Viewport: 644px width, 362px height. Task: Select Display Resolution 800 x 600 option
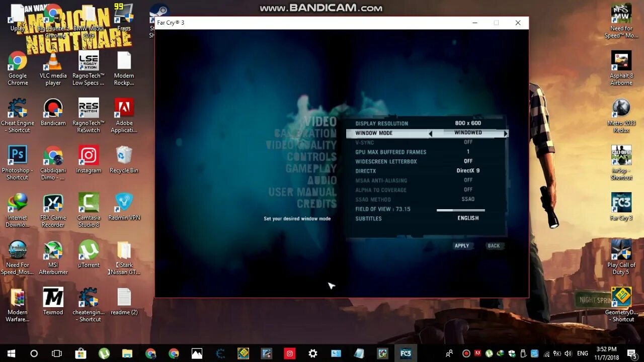pos(468,123)
